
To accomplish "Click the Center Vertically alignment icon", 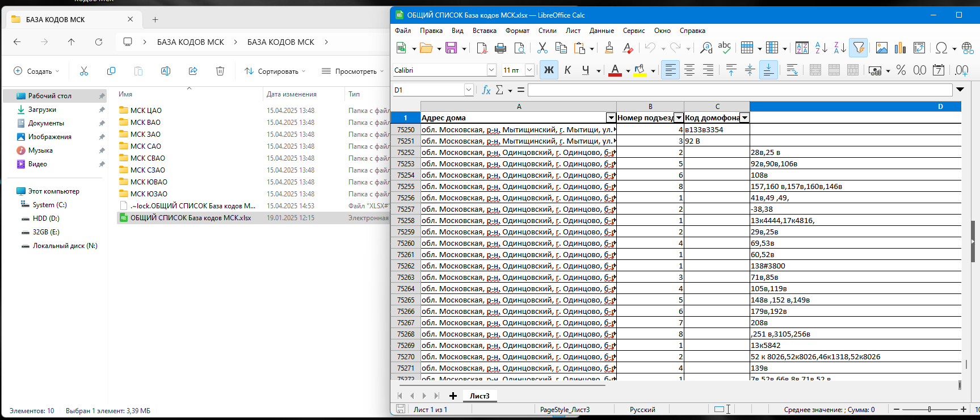I will click(x=750, y=70).
